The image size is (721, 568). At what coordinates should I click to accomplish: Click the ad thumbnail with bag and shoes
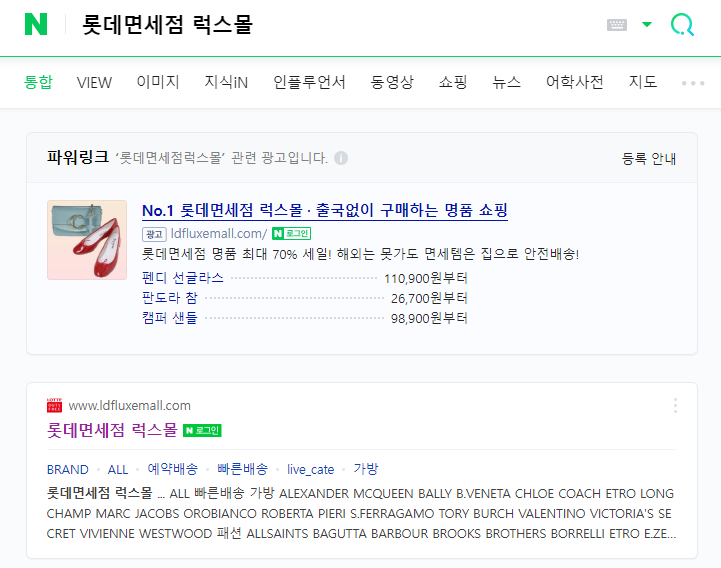(87, 240)
